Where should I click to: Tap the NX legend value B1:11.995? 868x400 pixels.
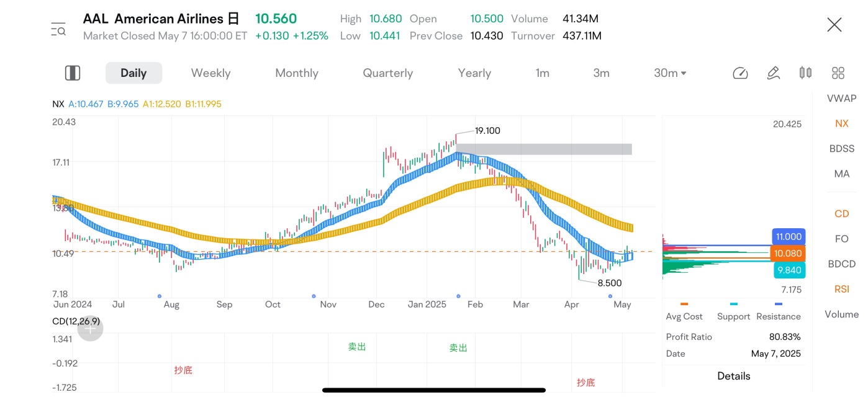point(202,104)
